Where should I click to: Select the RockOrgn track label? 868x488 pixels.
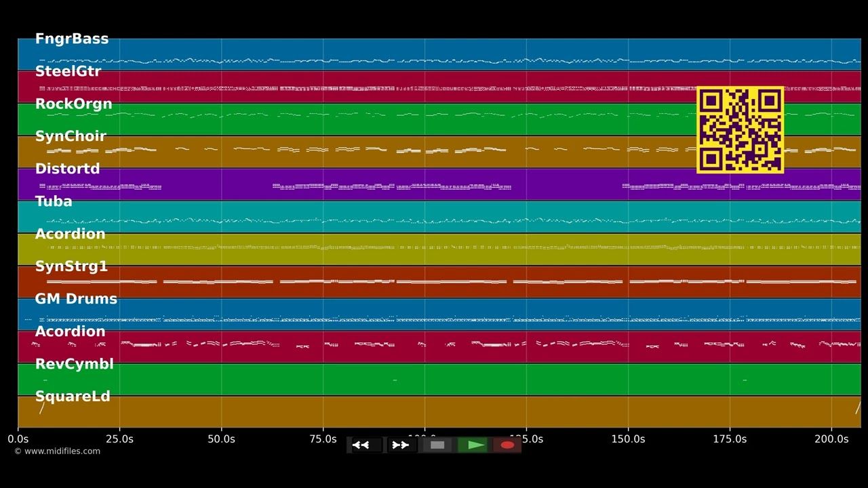point(73,104)
